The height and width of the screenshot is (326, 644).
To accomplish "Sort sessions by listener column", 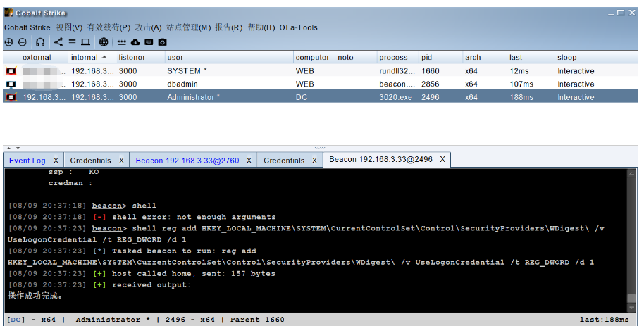I will [140, 58].
